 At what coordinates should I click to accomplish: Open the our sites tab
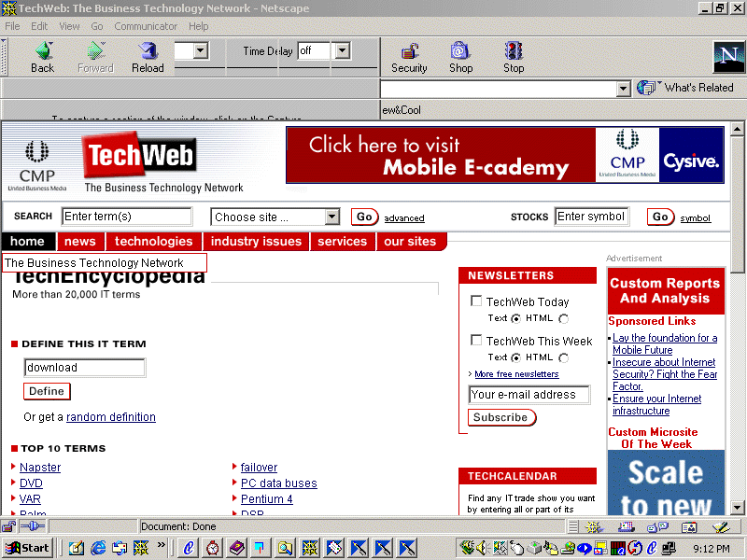412,242
